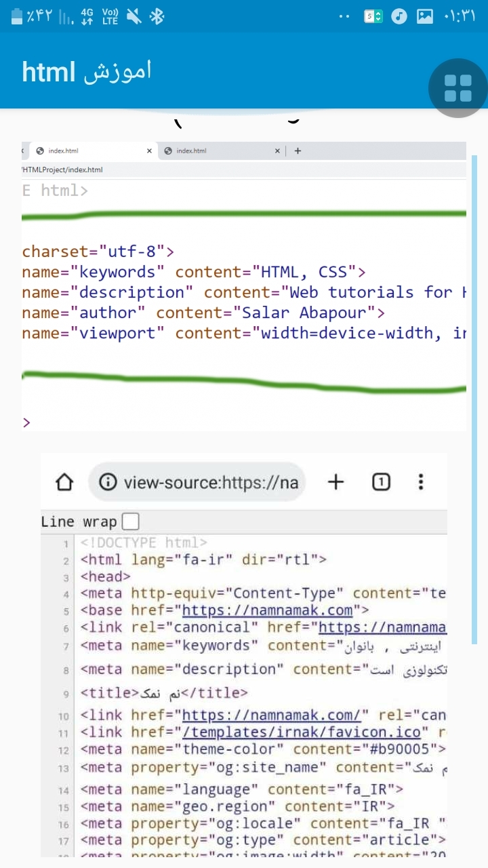Image resolution: width=488 pixels, height=868 pixels.
Task: Open the browser three-dot menu
Action: (421, 482)
